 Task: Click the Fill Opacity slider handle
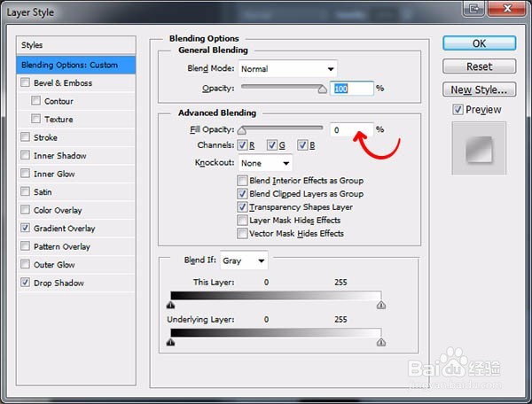point(241,130)
